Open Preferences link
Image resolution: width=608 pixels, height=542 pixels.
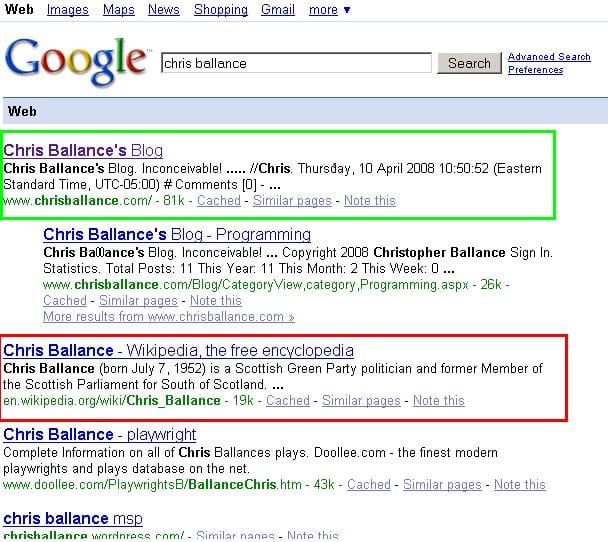coord(535,70)
